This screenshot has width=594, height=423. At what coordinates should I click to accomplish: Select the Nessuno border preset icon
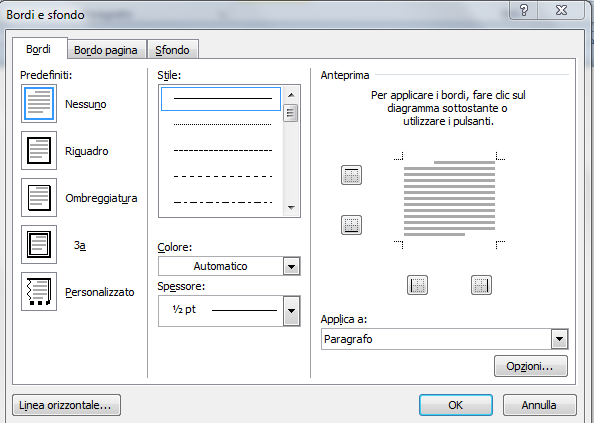pos(39,104)
